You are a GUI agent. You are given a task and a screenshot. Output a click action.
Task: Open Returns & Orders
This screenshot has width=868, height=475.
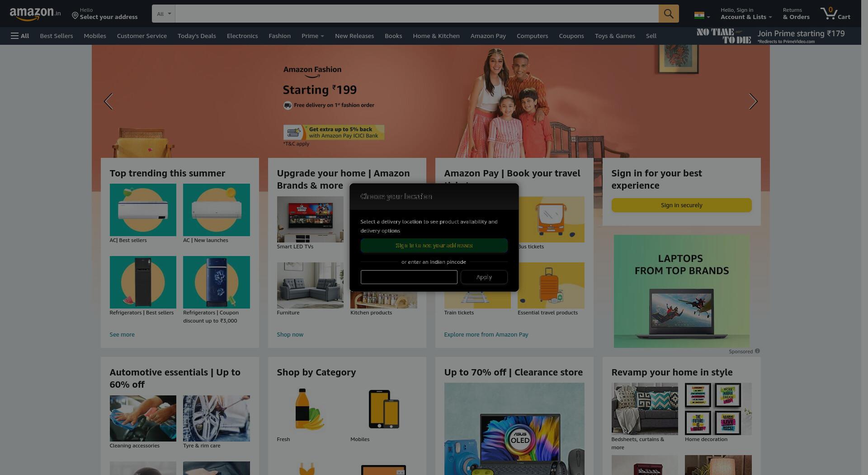[x=796, y=14]
